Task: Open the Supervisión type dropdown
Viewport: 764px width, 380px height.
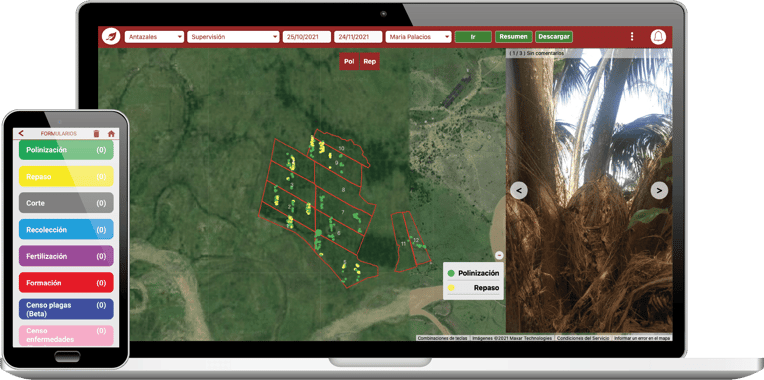Action: (232, 37)
